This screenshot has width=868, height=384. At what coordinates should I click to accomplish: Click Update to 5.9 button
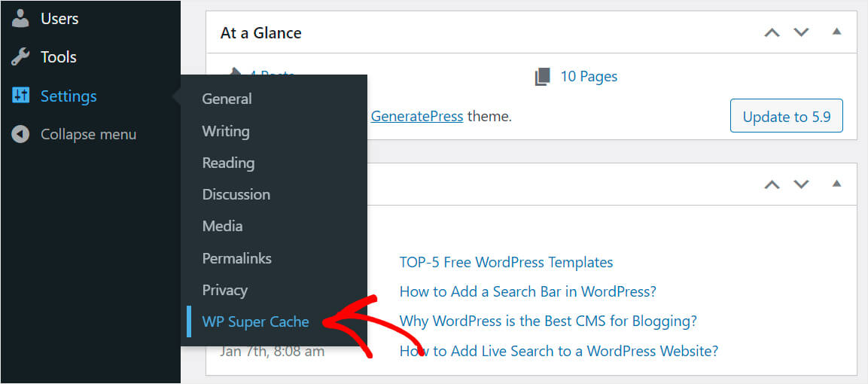(x=787, y=116)
